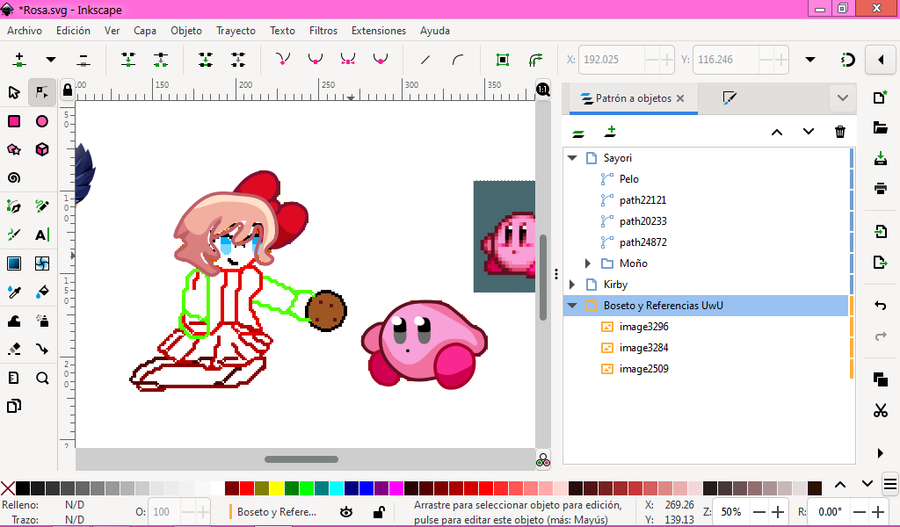Move layer up with arrow button

coord(777,132)
